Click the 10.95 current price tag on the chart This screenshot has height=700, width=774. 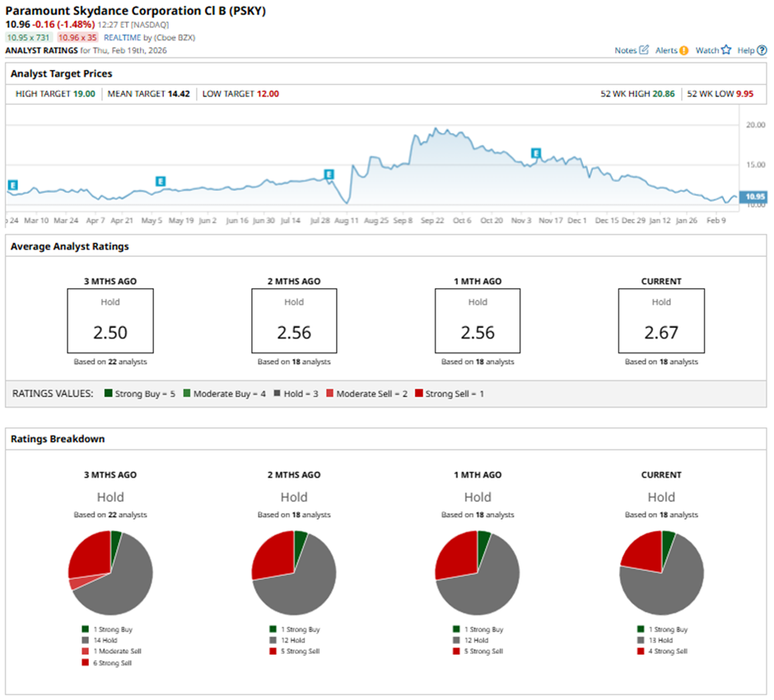[753, 197]
